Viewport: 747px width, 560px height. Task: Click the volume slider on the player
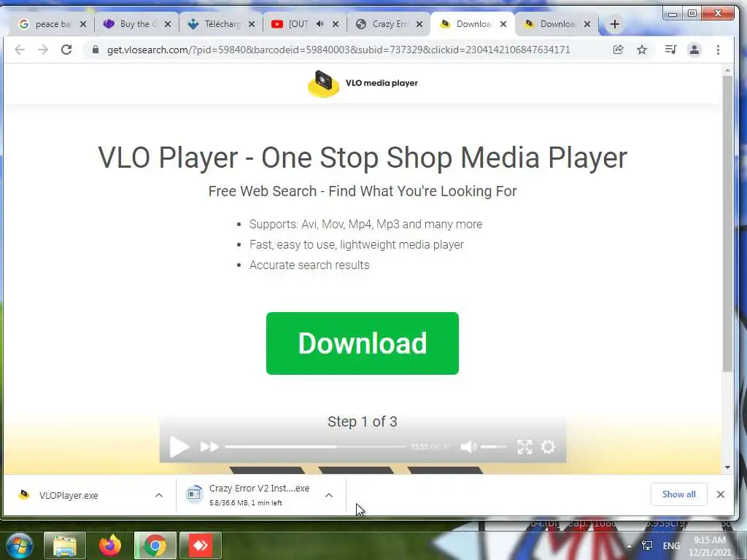(x=494, y=447)
